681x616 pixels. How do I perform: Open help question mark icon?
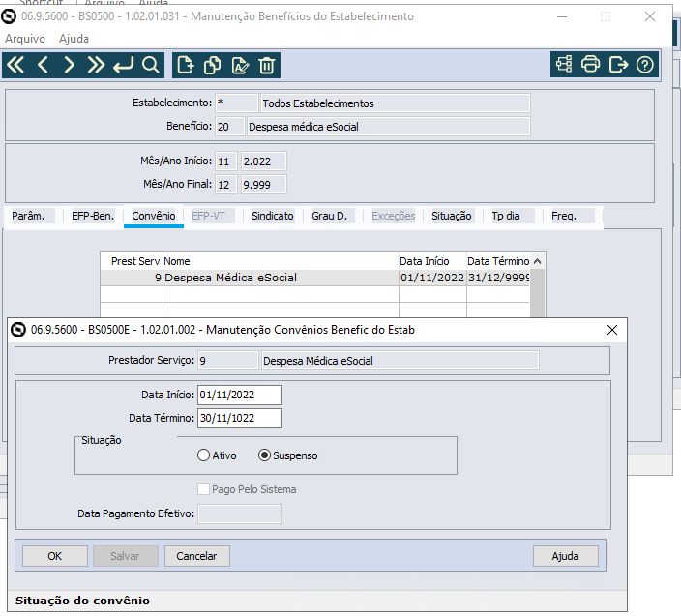pyautogui.click(x=645, y=64)
